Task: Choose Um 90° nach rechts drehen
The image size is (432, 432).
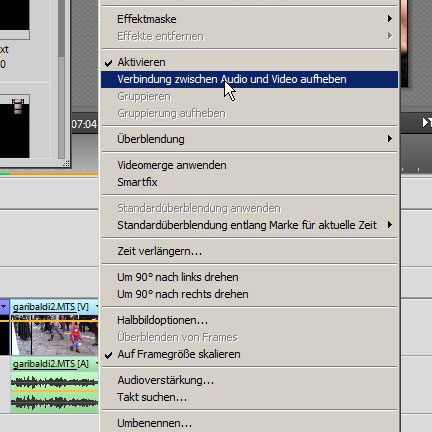Action: click(x=249, y=294)
